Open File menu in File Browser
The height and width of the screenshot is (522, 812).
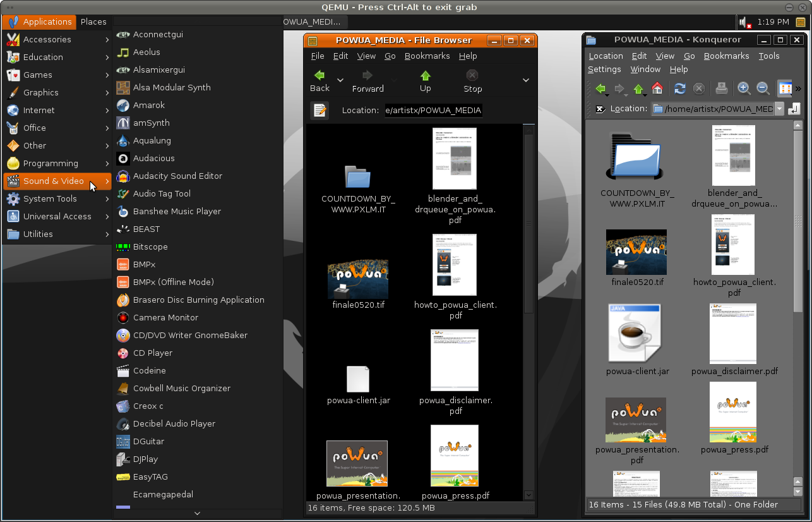318,56
